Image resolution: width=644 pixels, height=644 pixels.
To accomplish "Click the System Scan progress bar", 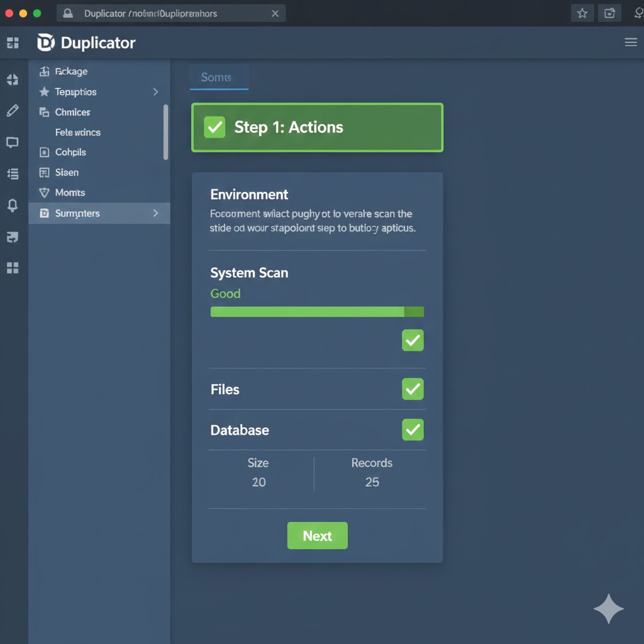I will (317, 312).
